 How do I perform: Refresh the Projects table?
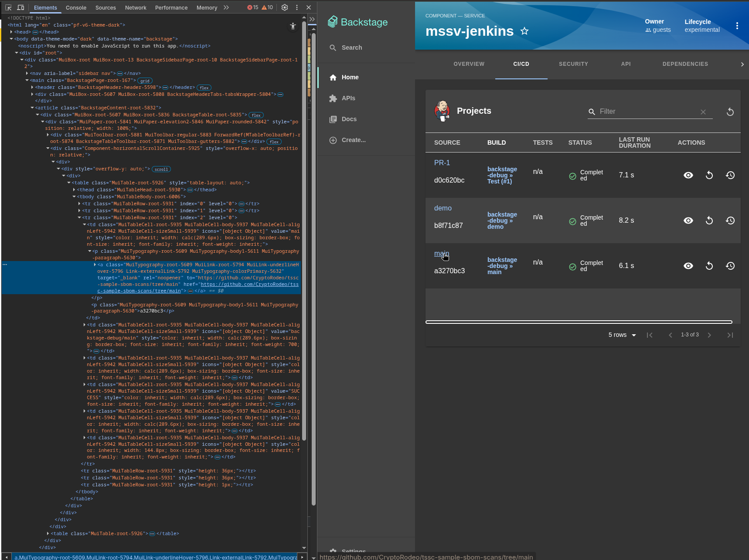pos(730,112)
